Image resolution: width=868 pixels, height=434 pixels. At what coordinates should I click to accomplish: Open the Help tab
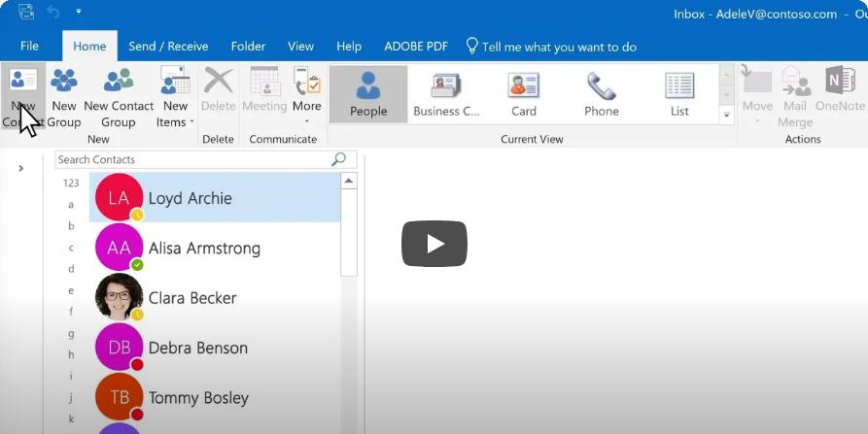coord(349,46)
